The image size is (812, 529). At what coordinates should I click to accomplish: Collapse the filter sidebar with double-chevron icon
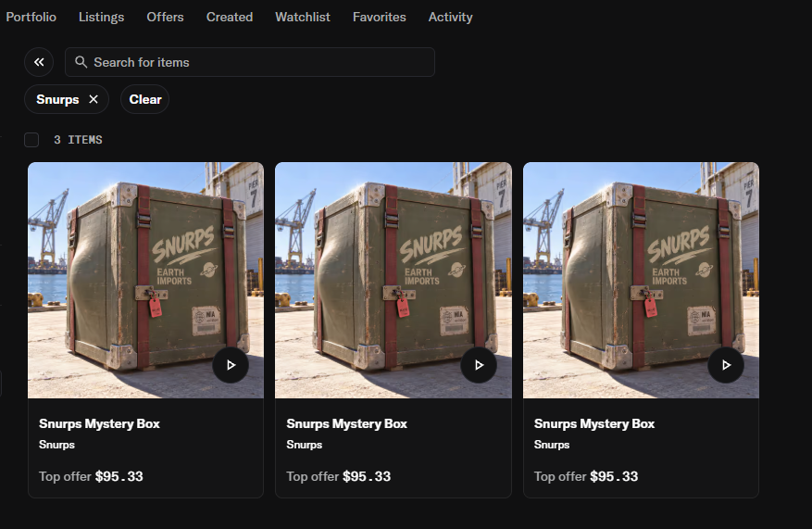[39, 62]
